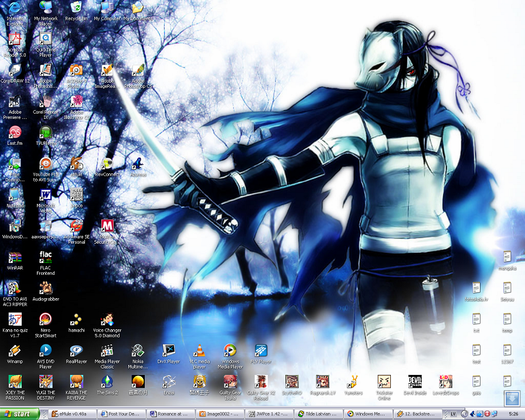Launch QuickTime Player shortcut
The image size is (525, 420).
[46, 39]
